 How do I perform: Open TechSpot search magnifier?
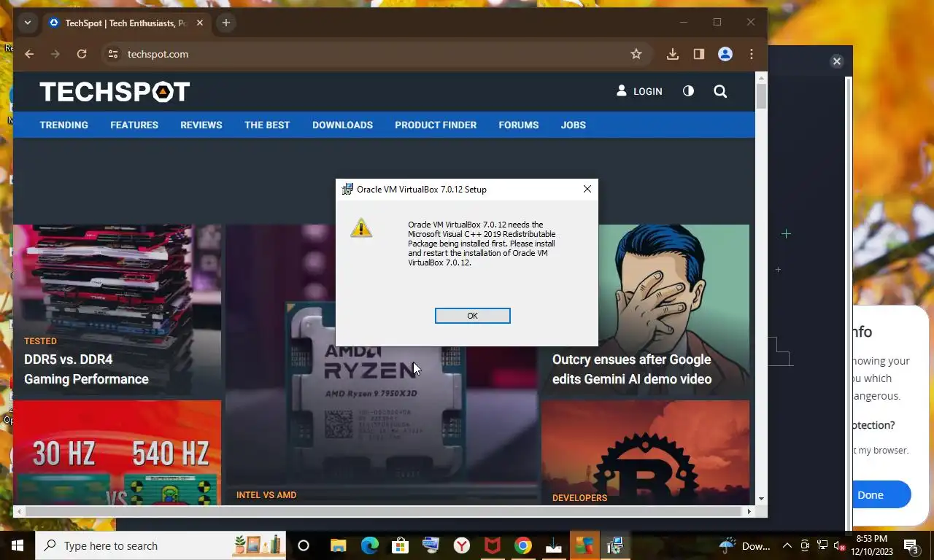click(x=720, y=91)
